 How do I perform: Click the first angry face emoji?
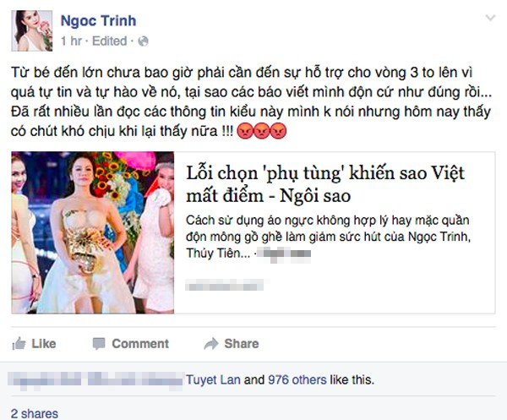[x=245, y=131]
